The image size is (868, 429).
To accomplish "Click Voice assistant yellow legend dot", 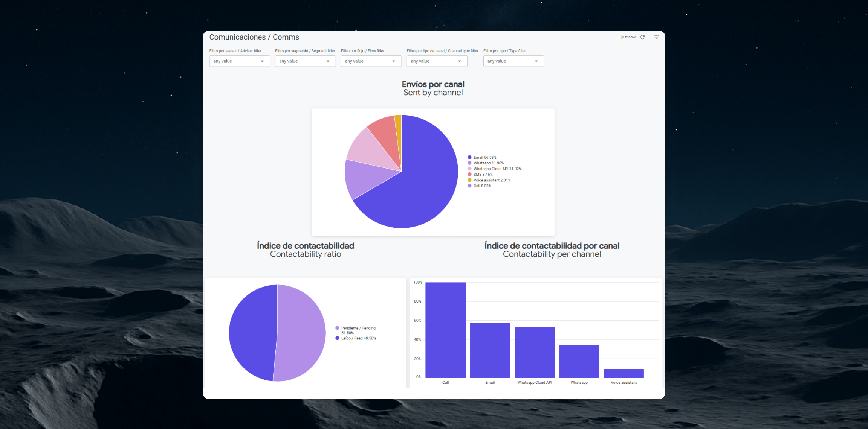I will (469, 180).
